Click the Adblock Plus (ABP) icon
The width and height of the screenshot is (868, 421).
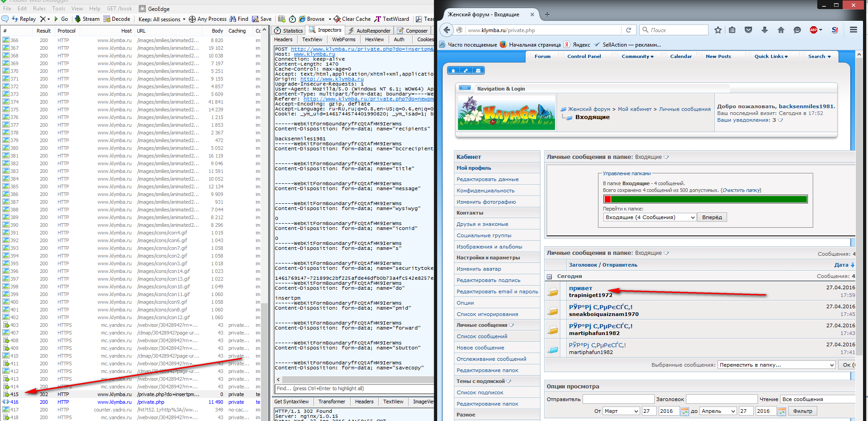814,30
